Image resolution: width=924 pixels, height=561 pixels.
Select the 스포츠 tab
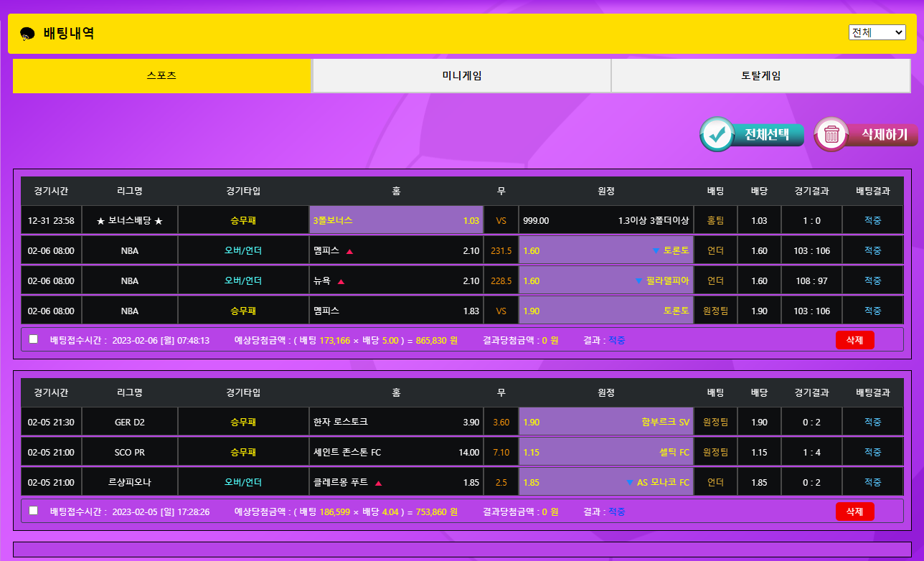click(161, 75)
